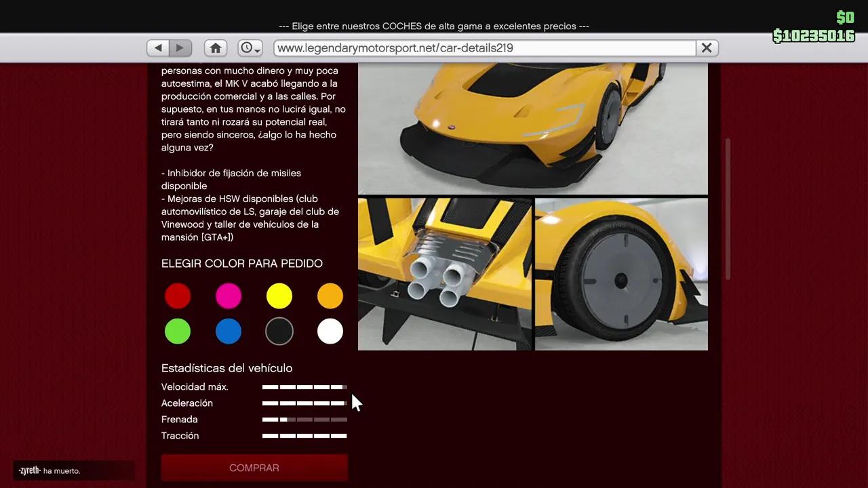Open the front view car image
This screenshot has width=868, height=488.
(532, 129)
